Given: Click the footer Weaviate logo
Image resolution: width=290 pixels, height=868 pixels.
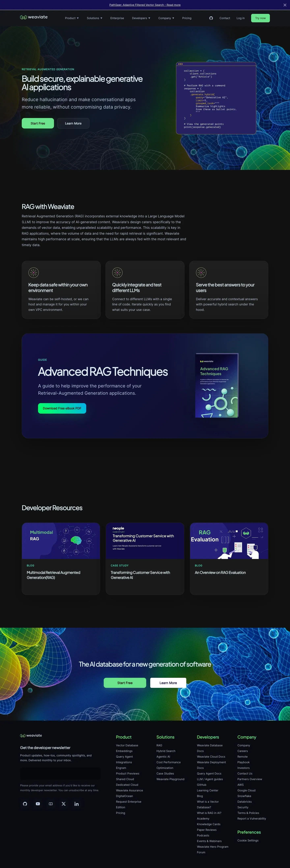Looking at the screenshot, I should click(x=31, y=735).
